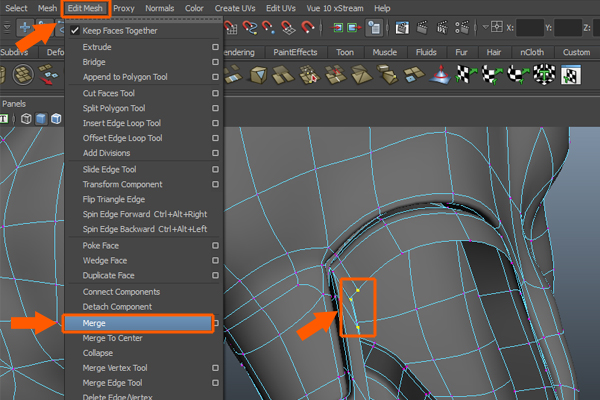Collapse status line handle at left
Image resolution: width=600 pixels, height=400 pixels.
[7, 28]
